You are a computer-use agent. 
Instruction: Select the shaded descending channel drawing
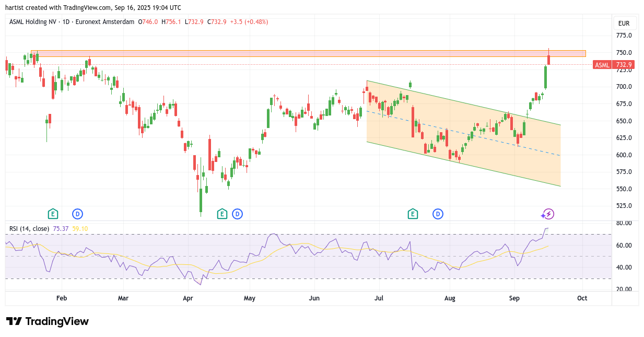464,133
